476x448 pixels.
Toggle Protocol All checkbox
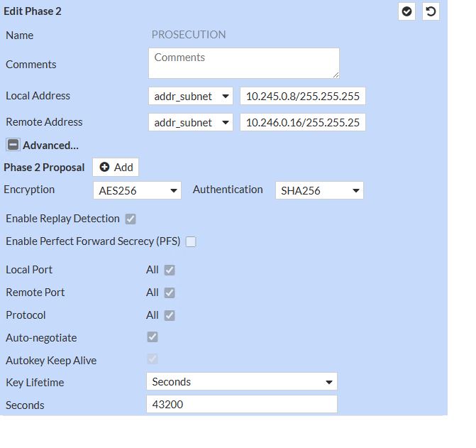pyautogui.click(x=170, y=315)
